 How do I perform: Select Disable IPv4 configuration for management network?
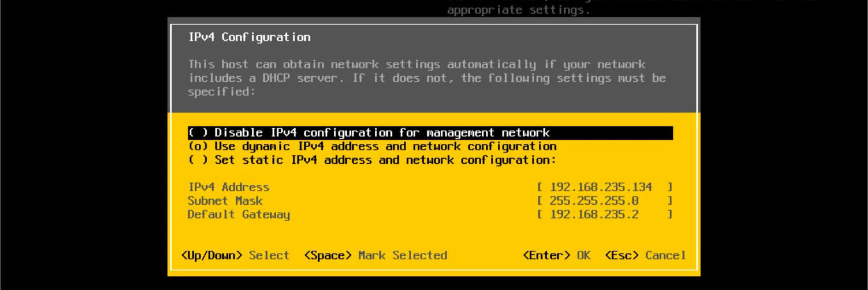coord(431,133)
